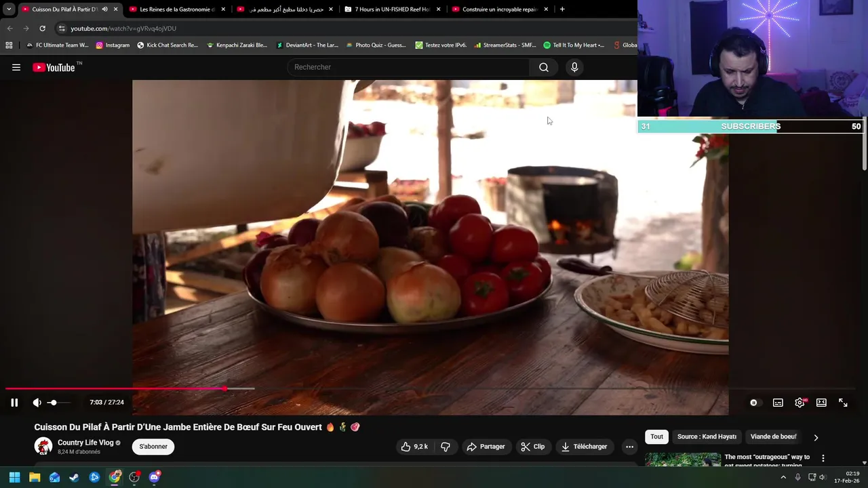Open Tell It To My Heart bookmark

pyautogui.click(x=574, y=45)
